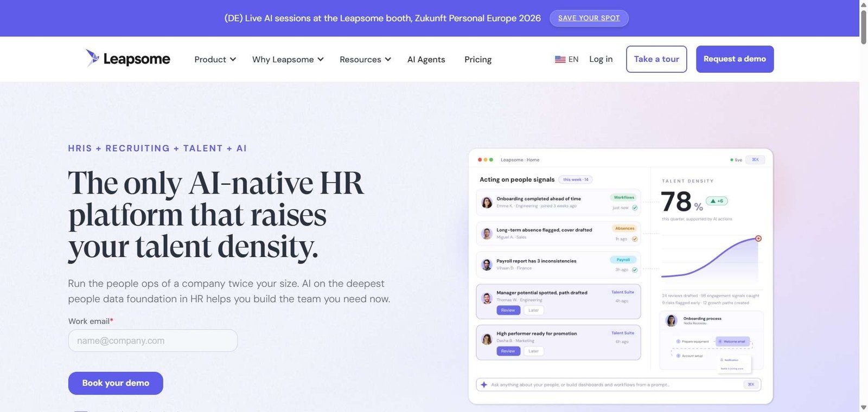Click the 'Account setup' onboarding step
The width and height of the screenshot is (868, 412).
[x=690, y=356]
